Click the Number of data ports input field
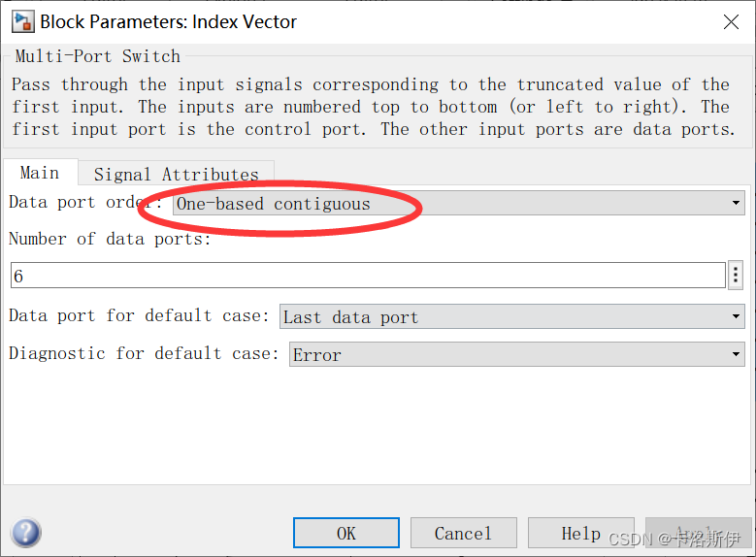Image resolution: width=756 pixels, height=557 pixels. (x=367, y=277)
